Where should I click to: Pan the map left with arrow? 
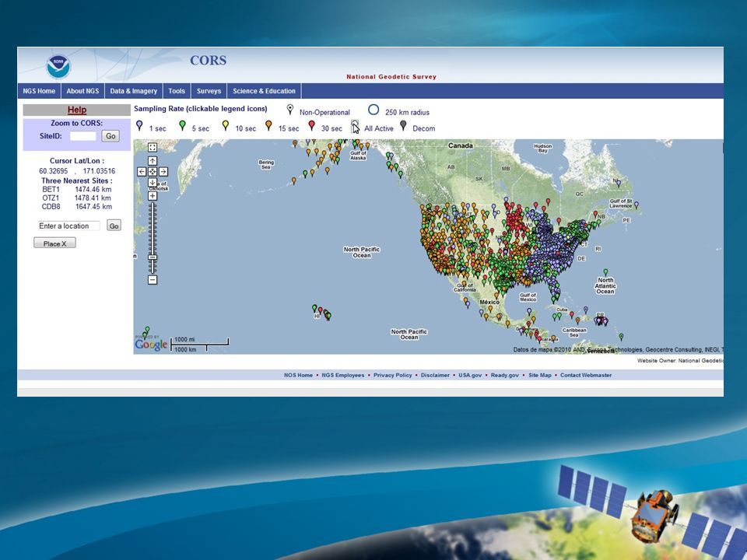(142, 171)
